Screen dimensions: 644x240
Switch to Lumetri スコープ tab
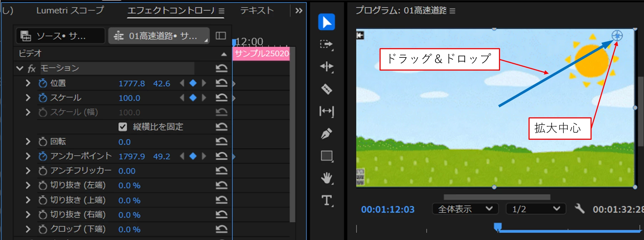[70, 10]
